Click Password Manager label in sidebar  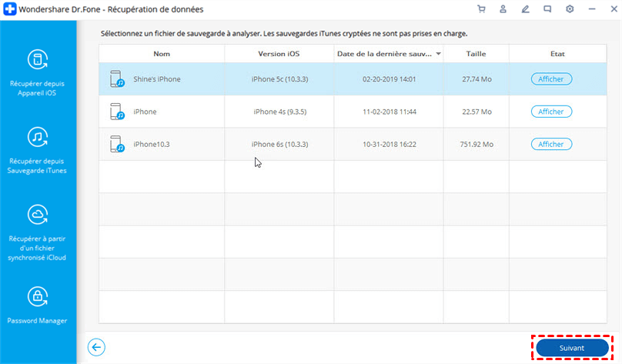37,320
